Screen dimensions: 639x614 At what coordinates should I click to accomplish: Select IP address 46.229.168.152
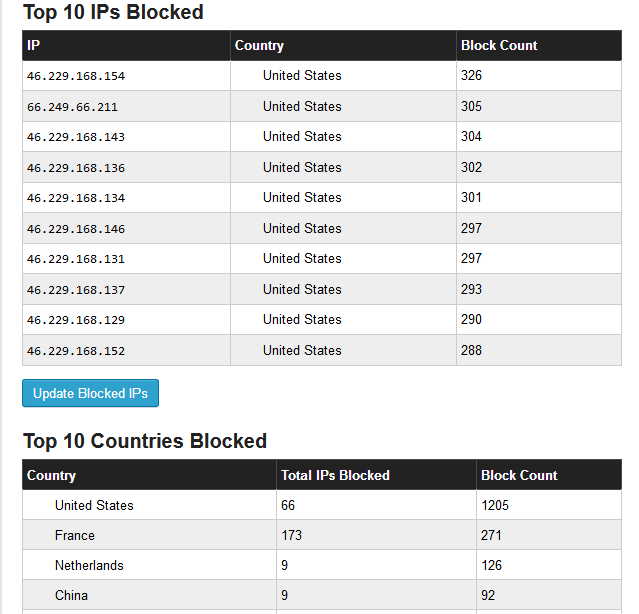coord(76,351)
